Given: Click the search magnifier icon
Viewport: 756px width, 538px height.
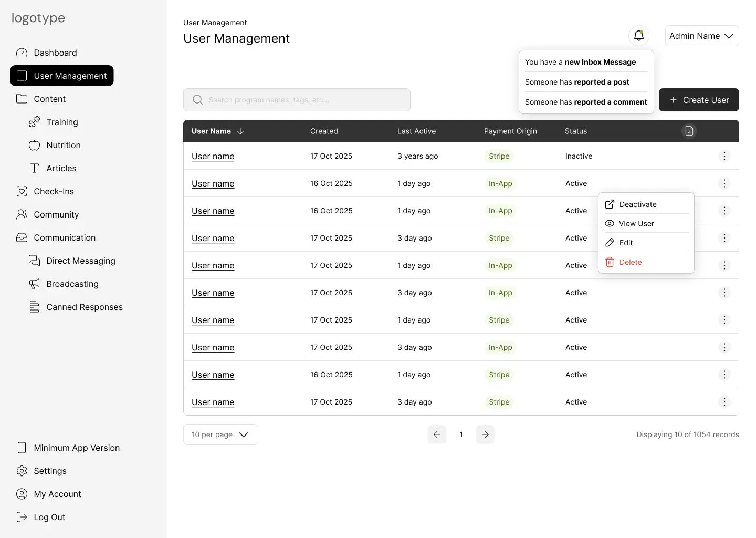Looking at the screenshot, I should pyautogui.click(x=197, y=100).
